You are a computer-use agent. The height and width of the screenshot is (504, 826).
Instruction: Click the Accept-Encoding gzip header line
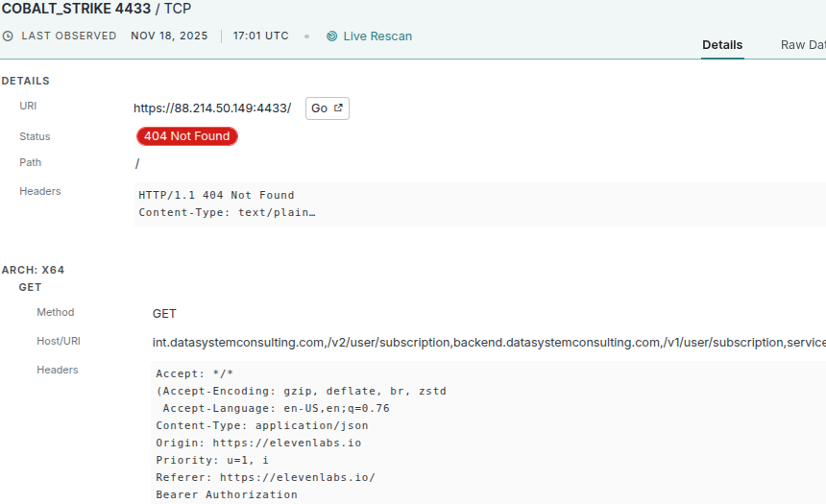tap(301, 391)
